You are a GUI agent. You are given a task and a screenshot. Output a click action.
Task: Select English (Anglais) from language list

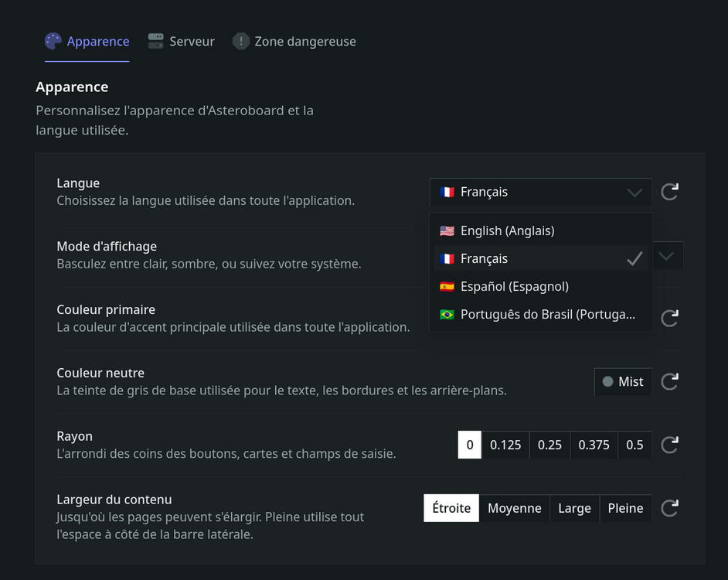pos(540,230)
